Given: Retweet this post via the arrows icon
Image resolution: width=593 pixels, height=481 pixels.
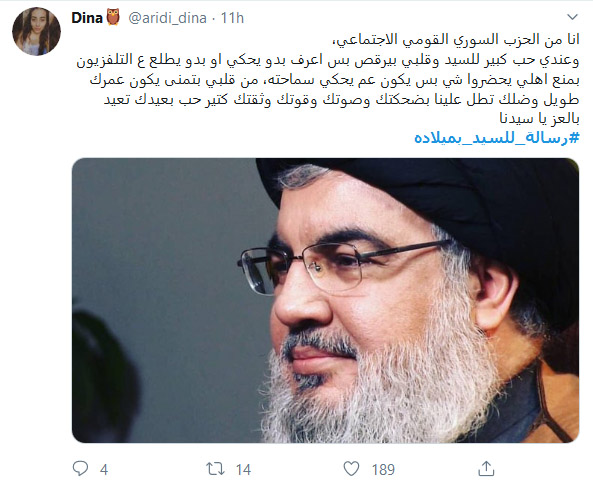Looking at the screenshot, I should click(215, 469).
